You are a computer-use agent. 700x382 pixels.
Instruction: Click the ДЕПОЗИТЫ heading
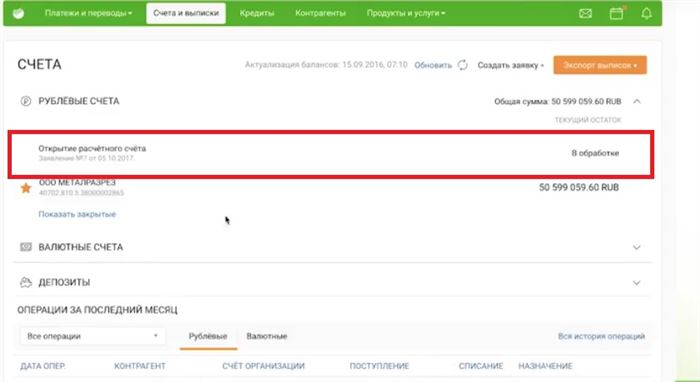[64, 282]
